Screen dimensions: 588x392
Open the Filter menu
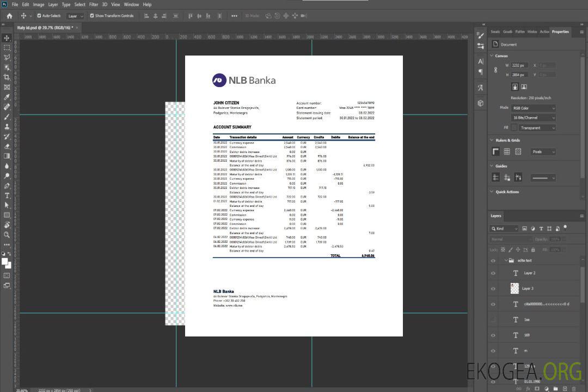pos(94,4)
